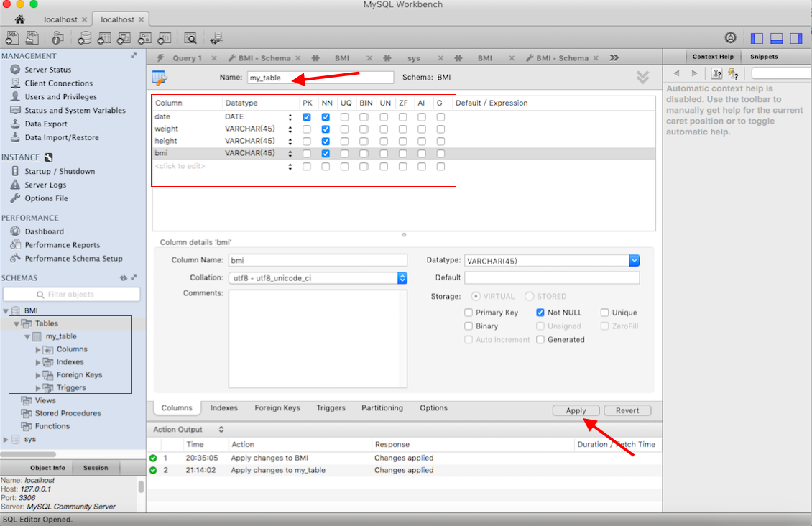Toggle NN checkbox for height column
Screen dimensions: 812x526
[x=326, y=142]
